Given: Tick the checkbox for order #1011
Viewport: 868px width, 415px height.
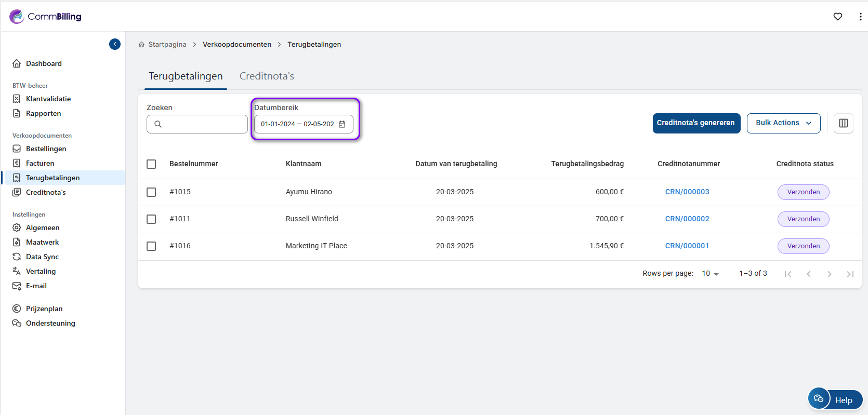Looking at the screenshot, I should tap(151, 219).
